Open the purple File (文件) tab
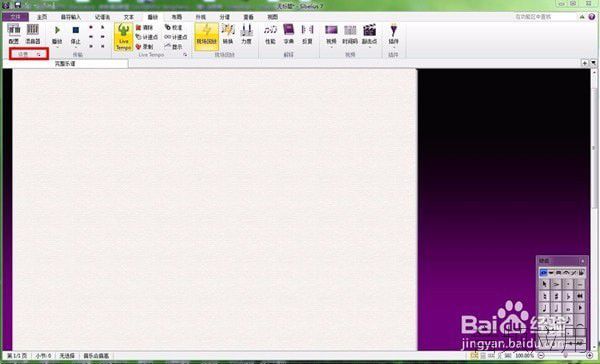The height and width of the screenshot is (364, 600). [x=15, y=17]
